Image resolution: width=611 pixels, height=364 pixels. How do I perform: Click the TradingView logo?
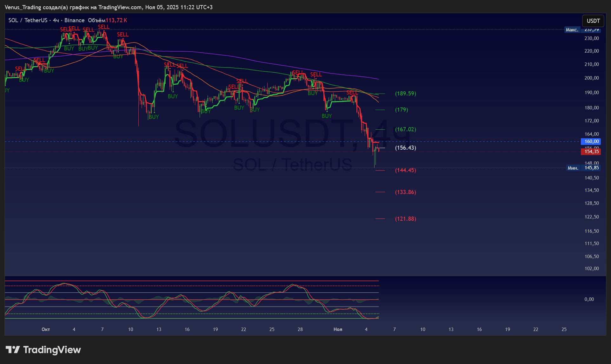click(43, 350)
